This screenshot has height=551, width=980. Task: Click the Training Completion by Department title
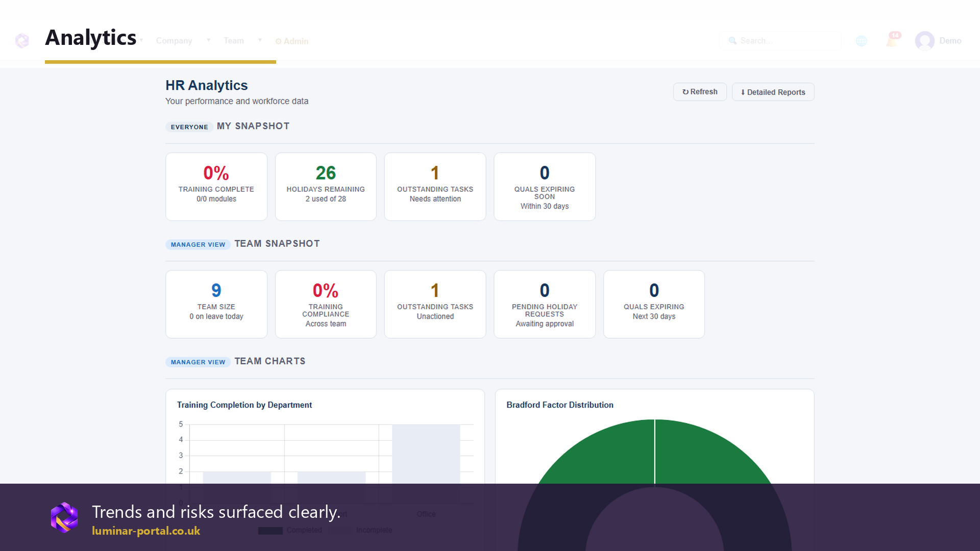pos(244,405)
